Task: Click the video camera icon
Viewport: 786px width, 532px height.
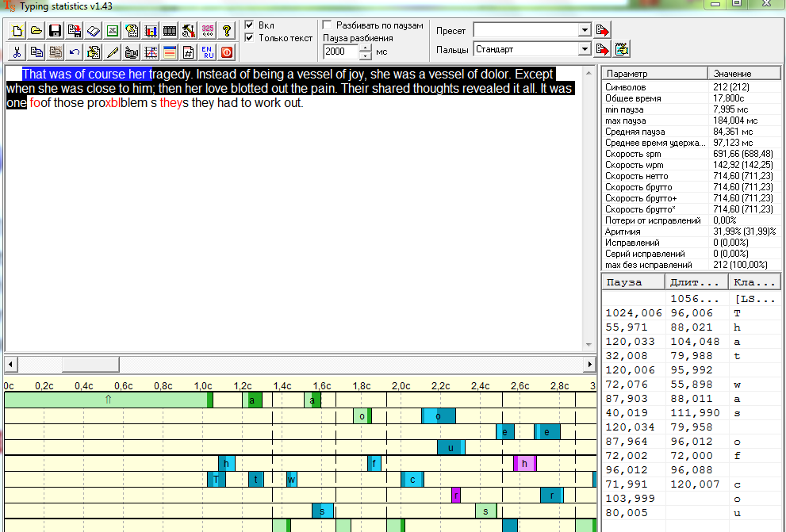Action: click(132, 52)
